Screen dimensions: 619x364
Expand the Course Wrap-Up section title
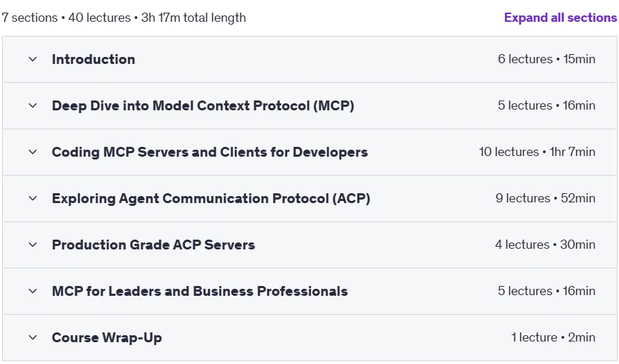(107, 337)
